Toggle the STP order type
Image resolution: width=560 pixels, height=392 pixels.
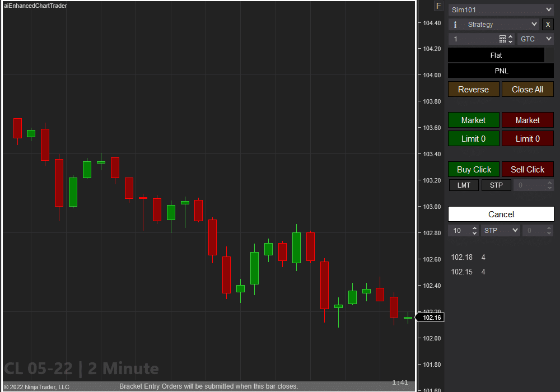tap(496, 185)
